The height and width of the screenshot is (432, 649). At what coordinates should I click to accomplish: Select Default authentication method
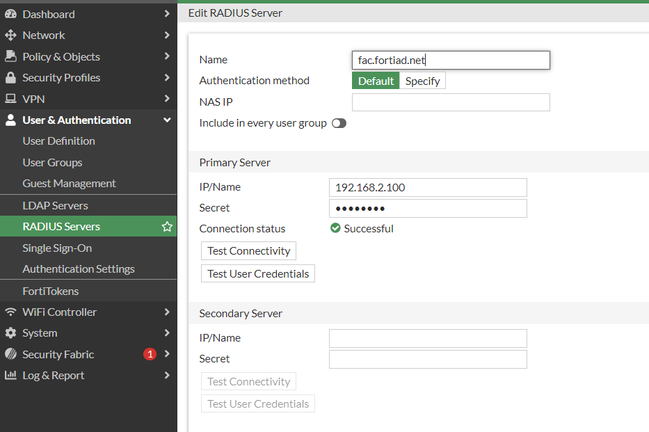[x=375, y=81]
